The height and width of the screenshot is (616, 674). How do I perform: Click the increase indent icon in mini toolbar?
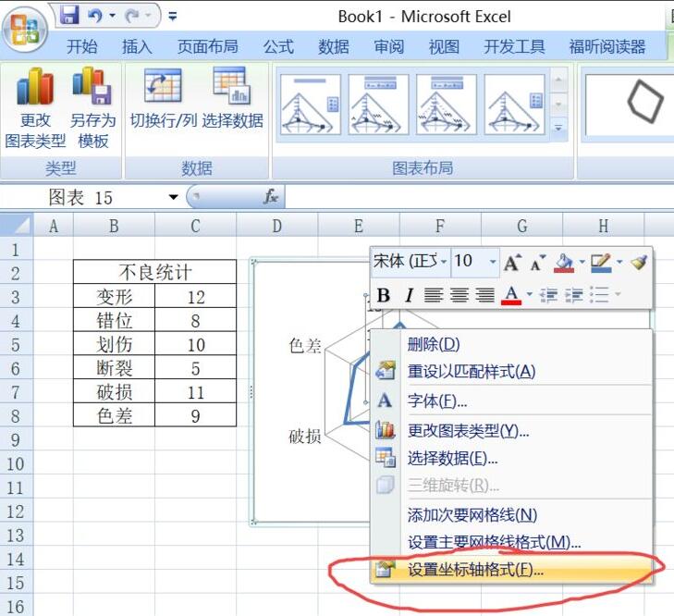pyautogui.click(x=573, y=295)
